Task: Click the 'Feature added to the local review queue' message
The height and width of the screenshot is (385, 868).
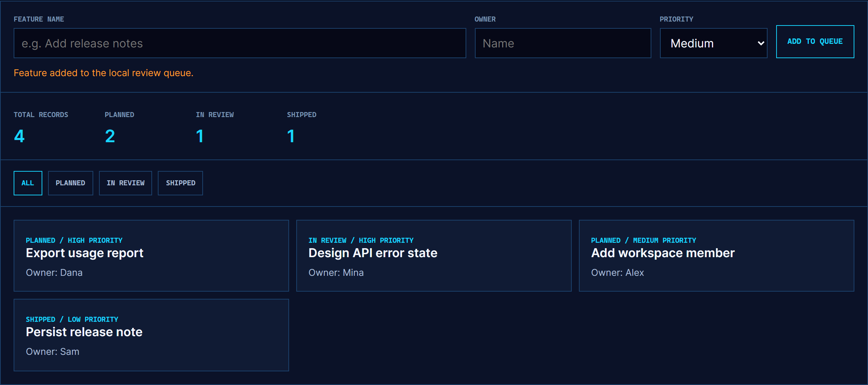Action: [103, 73]
